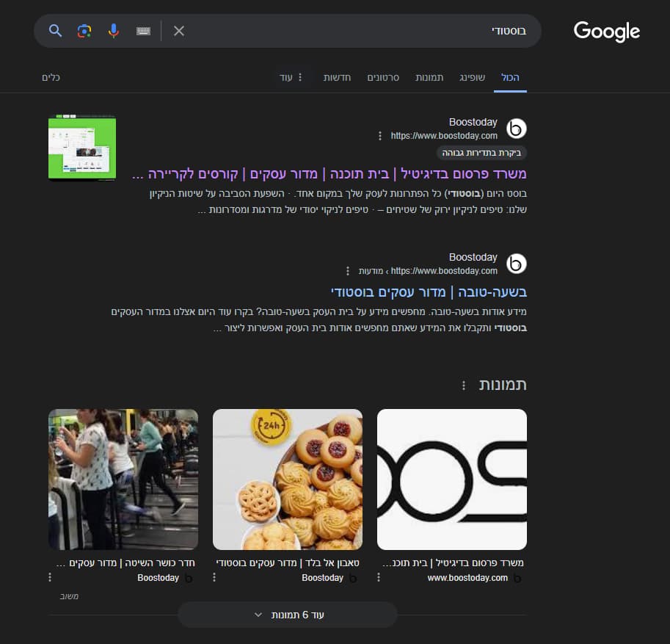Open three-dot menu beside תמונות heading

(463, 386)
